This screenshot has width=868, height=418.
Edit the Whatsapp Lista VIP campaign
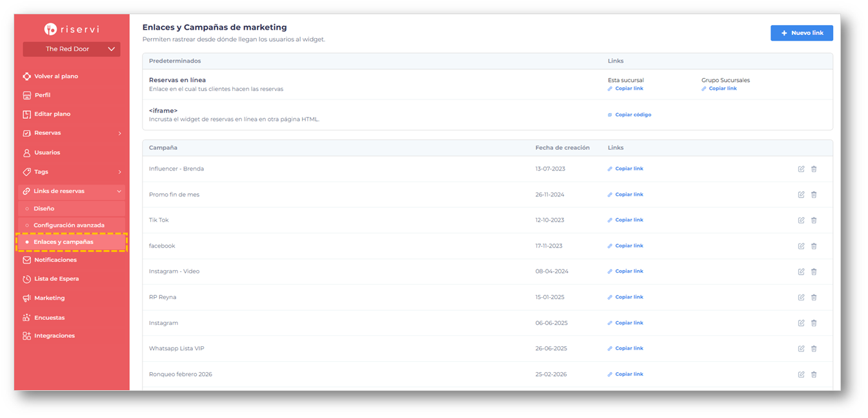(x=801, y=349)
